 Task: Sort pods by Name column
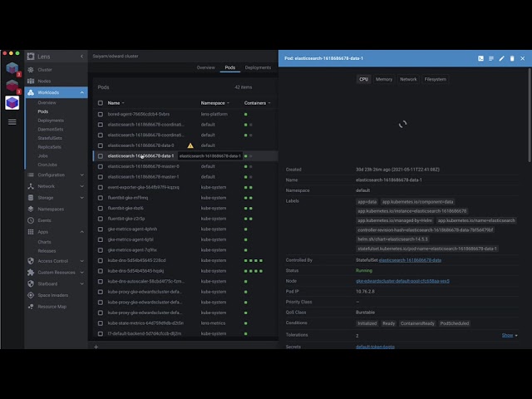point(116,103)
